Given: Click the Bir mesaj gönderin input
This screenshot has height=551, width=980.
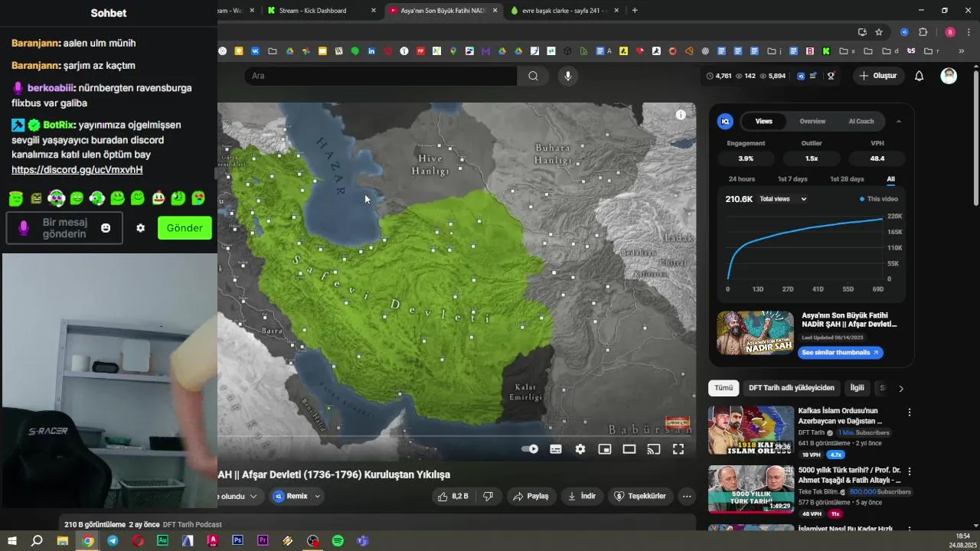Looking at the screenshot, I should (x=64, y=228).
